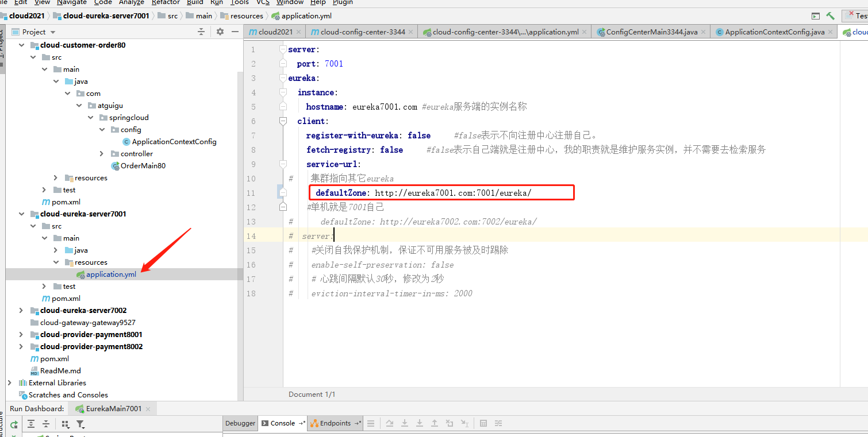Close the ConfigCenterMain3344.java tab
This screenshot has height=437, width=868.
click(704, 32)
